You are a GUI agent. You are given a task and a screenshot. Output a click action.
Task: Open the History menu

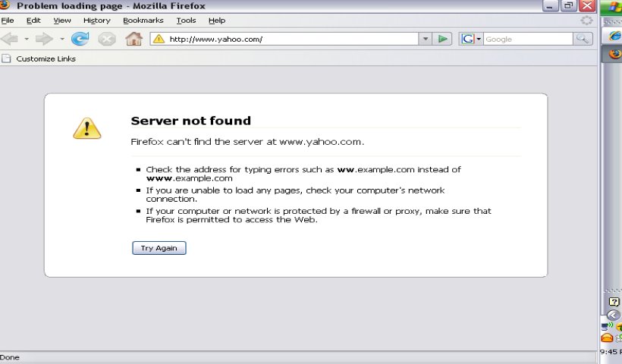pyautogui.click(x=96, y=20)
